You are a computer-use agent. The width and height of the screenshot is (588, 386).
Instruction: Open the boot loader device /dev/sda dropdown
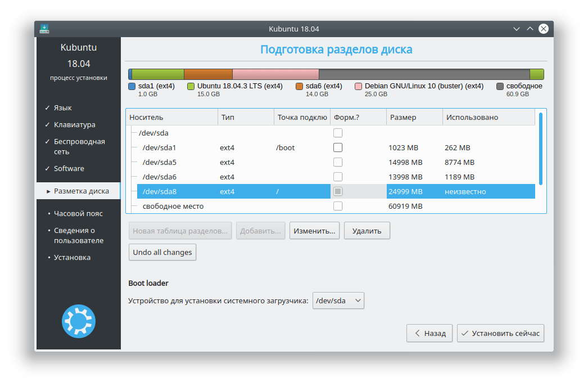338,300
